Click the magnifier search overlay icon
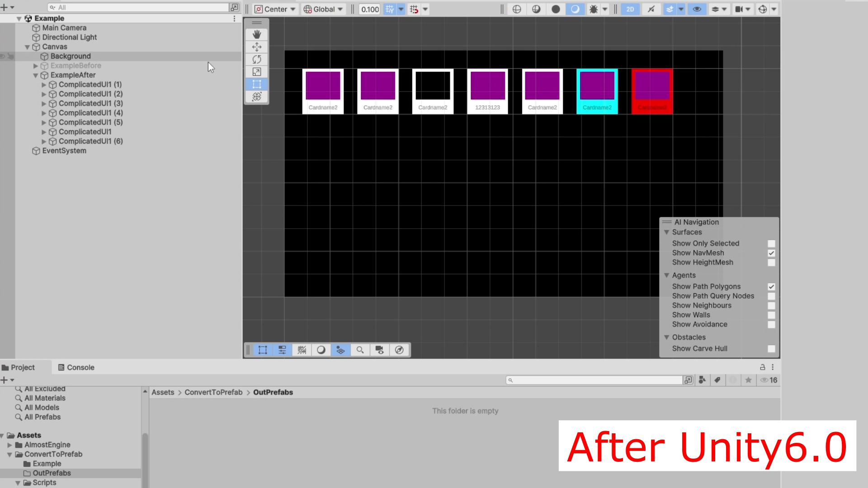The height and width of the screenshot is (488, 868). point(360,350)
